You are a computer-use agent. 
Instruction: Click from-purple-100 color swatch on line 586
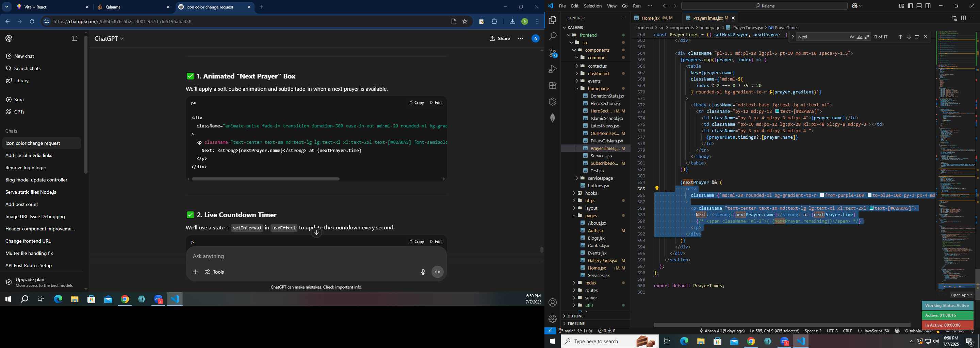822,195
